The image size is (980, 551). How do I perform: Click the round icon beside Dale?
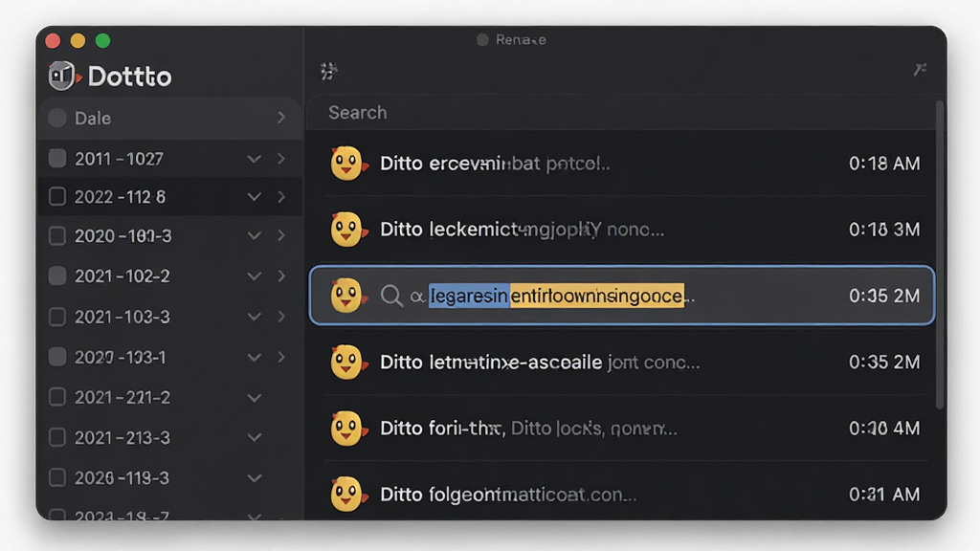point(57,118)
